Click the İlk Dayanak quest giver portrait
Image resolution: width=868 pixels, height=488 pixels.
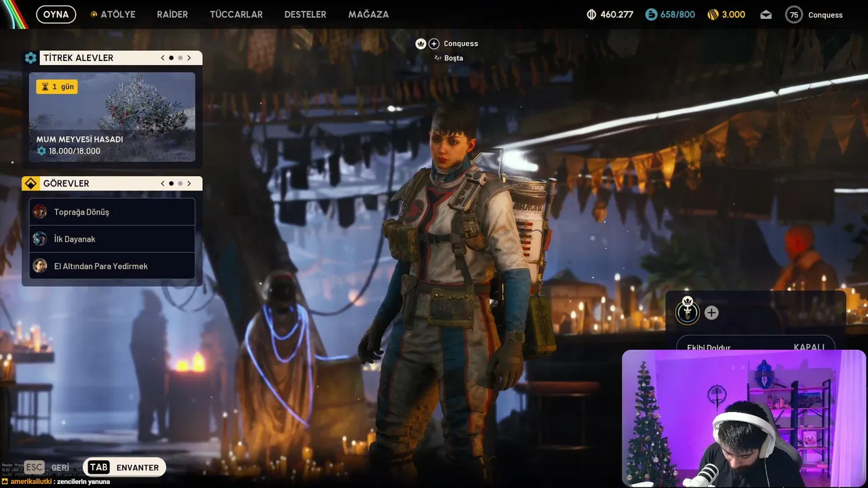coord(40,239)
